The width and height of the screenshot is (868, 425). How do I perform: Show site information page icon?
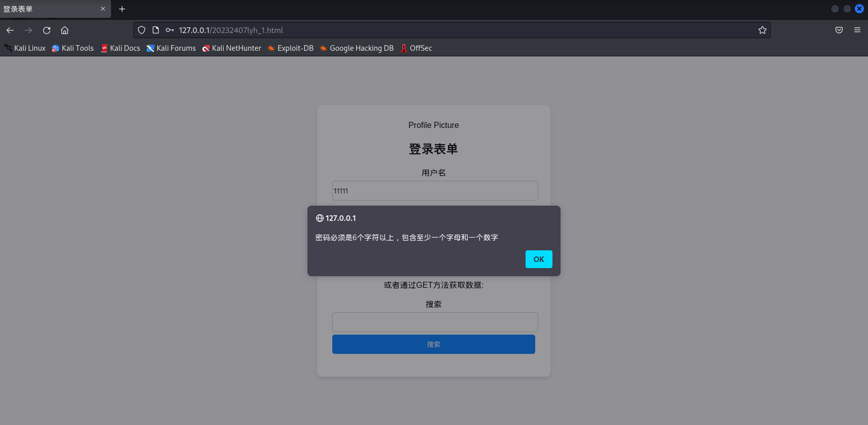click(x=156, y=30)
